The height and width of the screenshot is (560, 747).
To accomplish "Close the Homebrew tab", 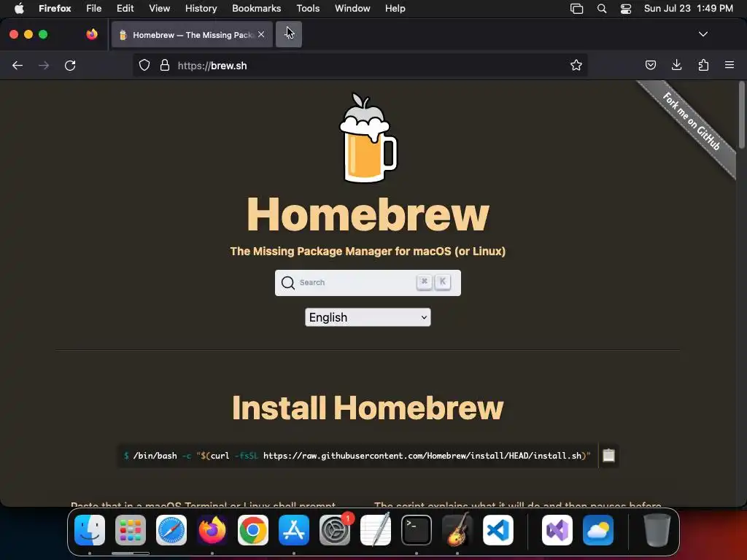I will 261,34.
